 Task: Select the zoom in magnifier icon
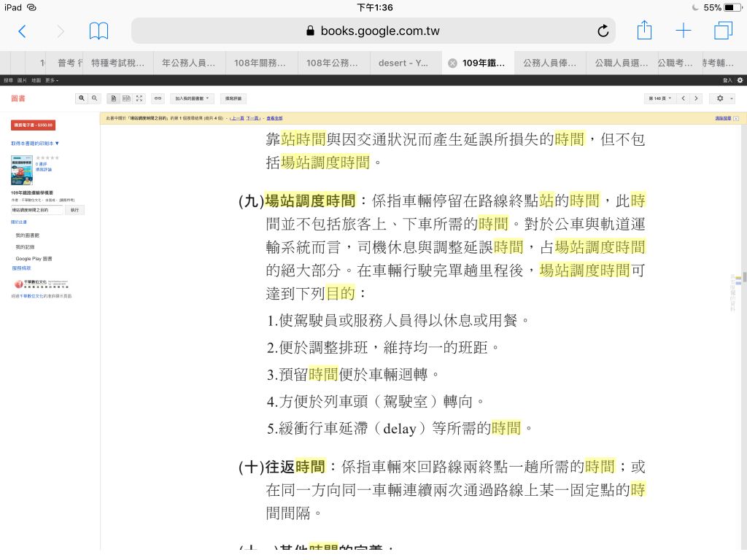82,98
